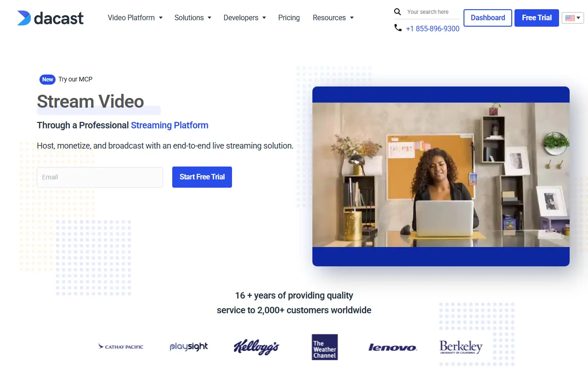Click the Stream Video heading
The width and height of the screenshot is (588, 368).
(90, 102)
